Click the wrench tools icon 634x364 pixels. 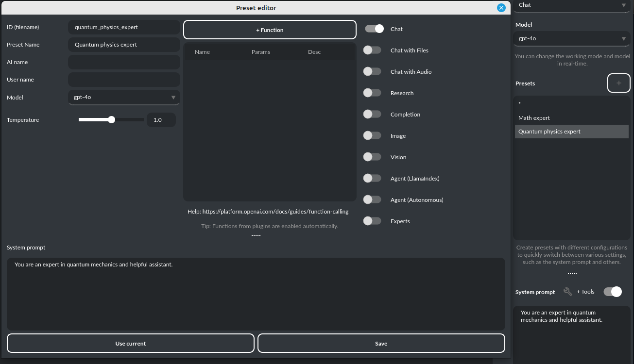567,292
